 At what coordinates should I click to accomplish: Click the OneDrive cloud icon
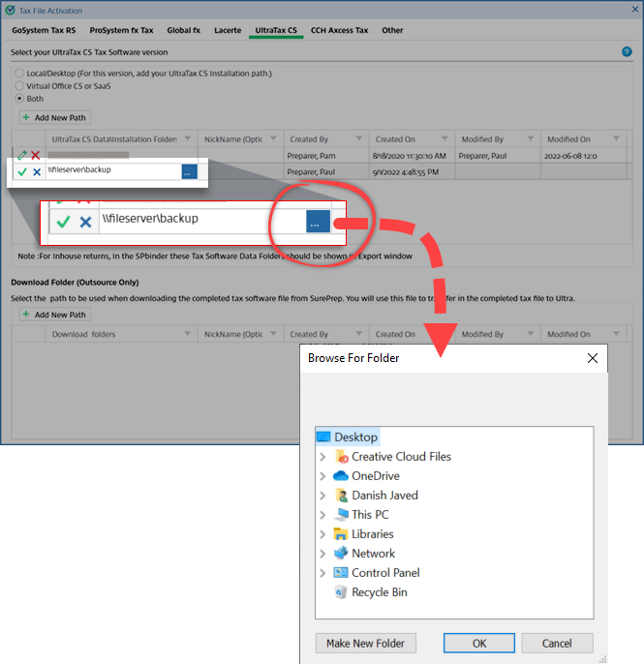point(341,476)
